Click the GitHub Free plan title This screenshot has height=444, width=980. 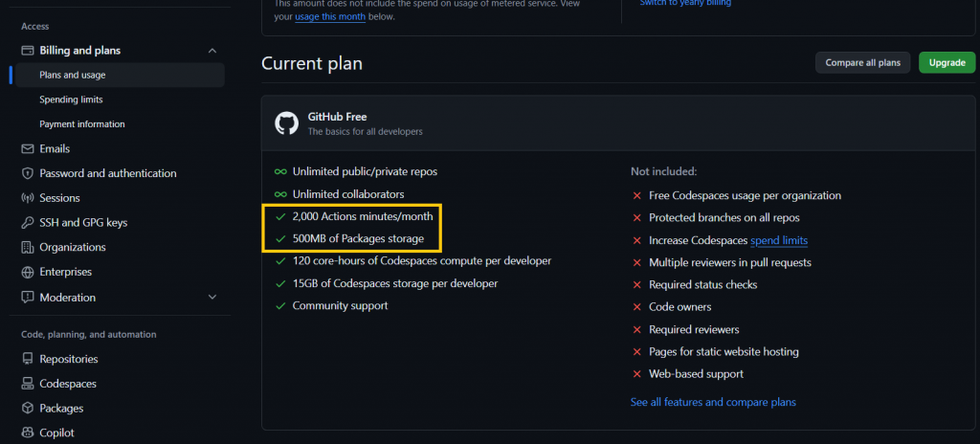click(x=337, y=117)
